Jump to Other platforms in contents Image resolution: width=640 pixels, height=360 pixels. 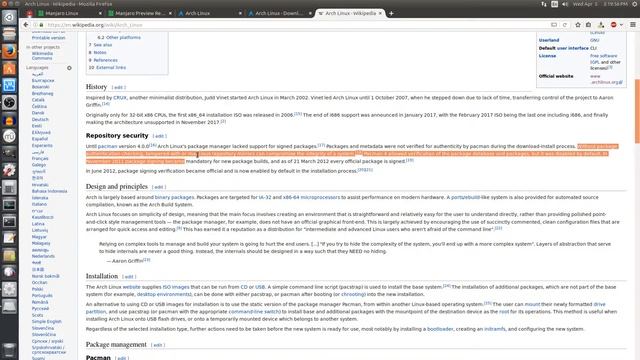click(x=123, y=38)
